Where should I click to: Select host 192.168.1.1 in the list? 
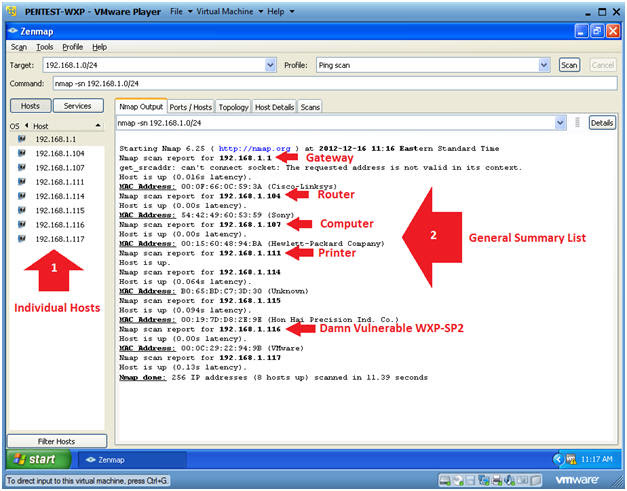pyautogui.click(x=56, y=139)
